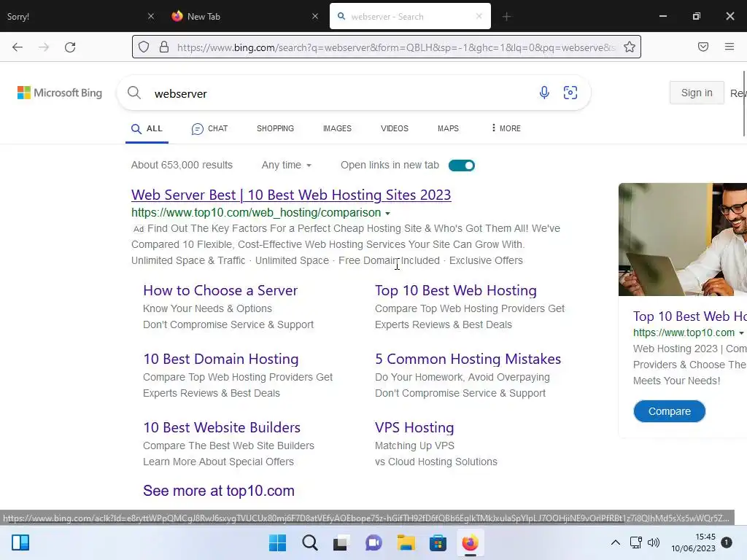This screenshot has height=560, width=747.
Task: Open 'Web Server Best | 10 Best Web Hosting Sites 2023'
Action: [x=291, y=195]
